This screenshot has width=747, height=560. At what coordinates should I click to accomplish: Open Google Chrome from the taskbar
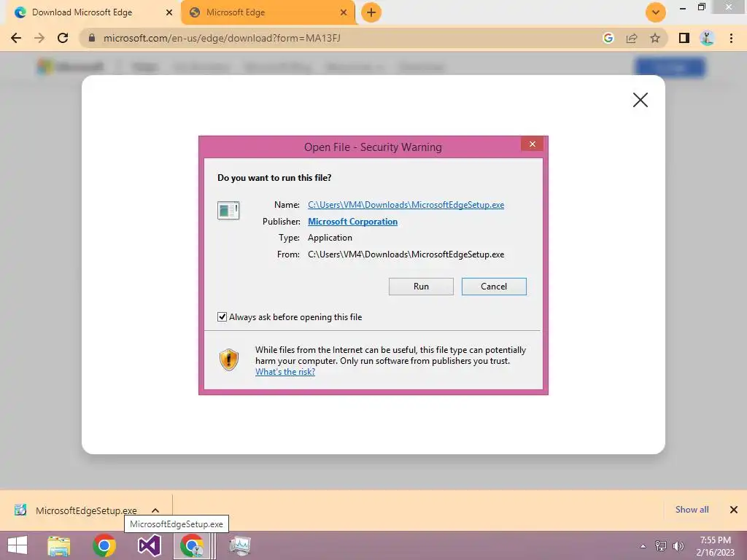coord(104,545)
